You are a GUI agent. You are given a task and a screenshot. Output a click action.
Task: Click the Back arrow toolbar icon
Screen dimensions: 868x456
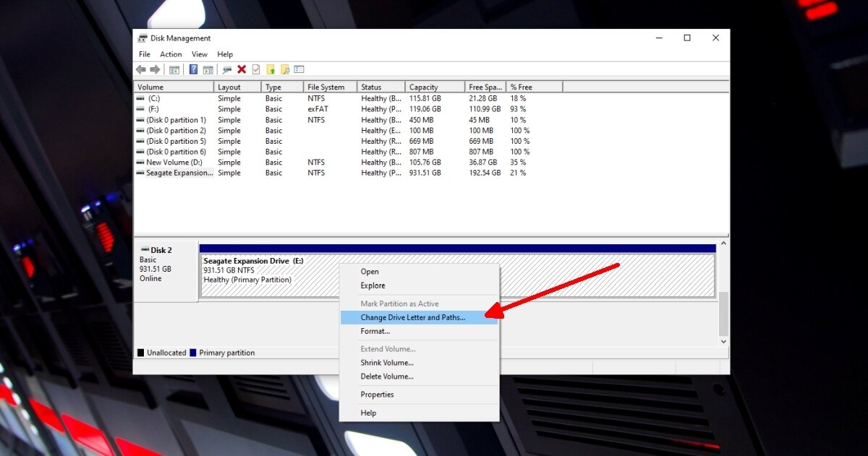pos(141,69)
